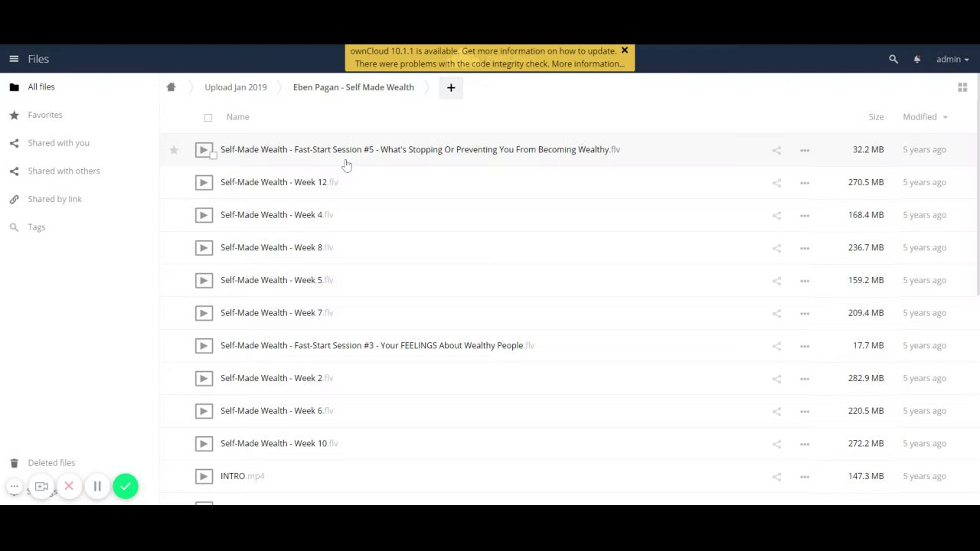Open more actions for Fast-Start Session #5
This screenshot has width=980, height=551.
tap(805, 150)
